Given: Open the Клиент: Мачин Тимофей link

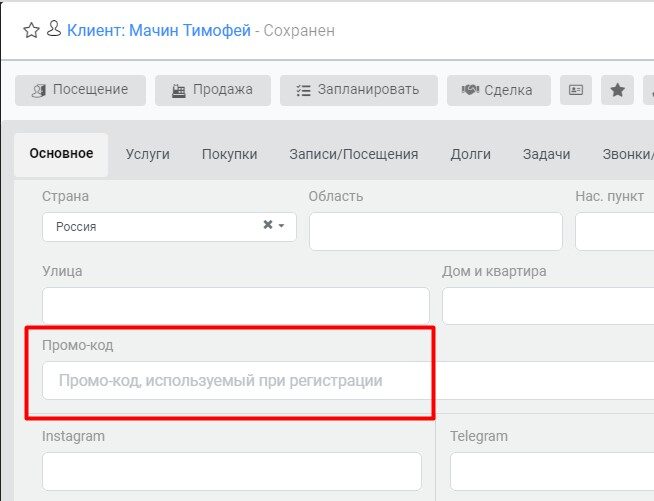Looking at the screenshot, I should [x=158, y=30].
